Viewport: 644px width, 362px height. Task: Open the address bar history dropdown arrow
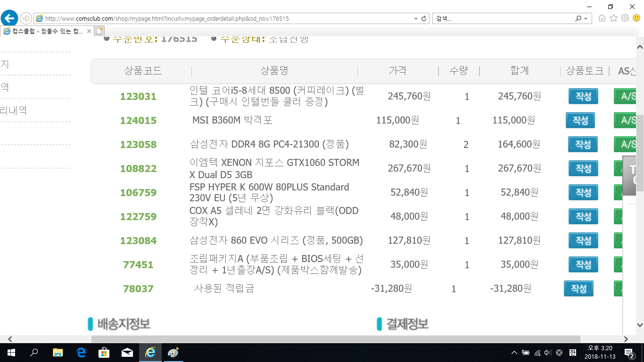pyautogui.click(x=416, y=19)
